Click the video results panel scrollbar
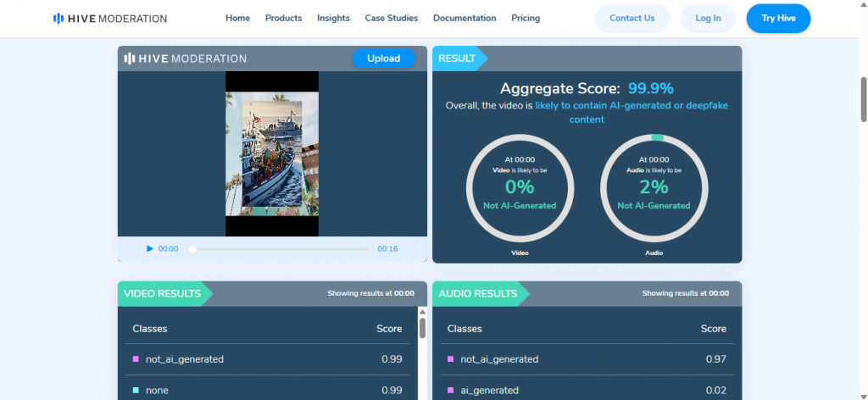Viewport: 868px width, 400px height. coord(422,327)
